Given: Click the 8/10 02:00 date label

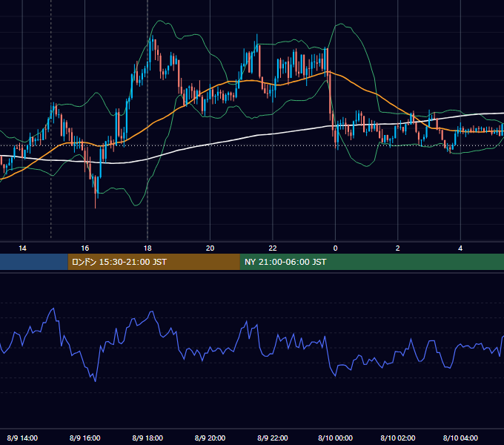Looking at the screenshot, I should [397, 438].
